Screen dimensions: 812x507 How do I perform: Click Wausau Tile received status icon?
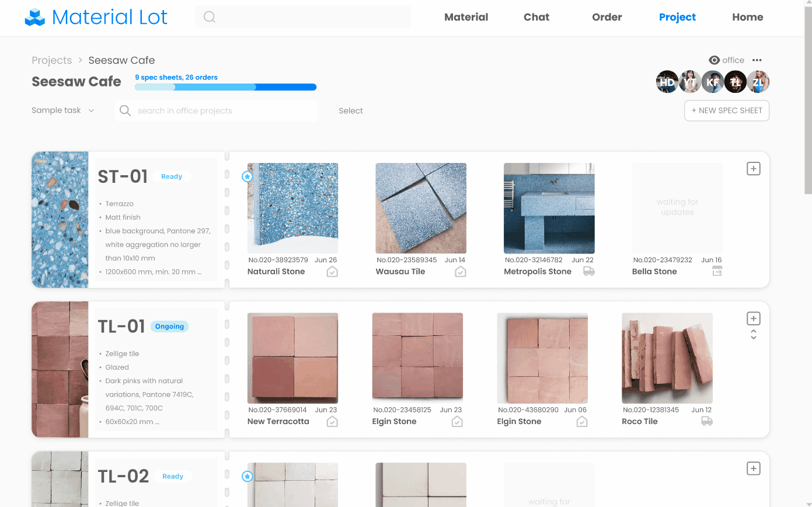pos(461,272)
